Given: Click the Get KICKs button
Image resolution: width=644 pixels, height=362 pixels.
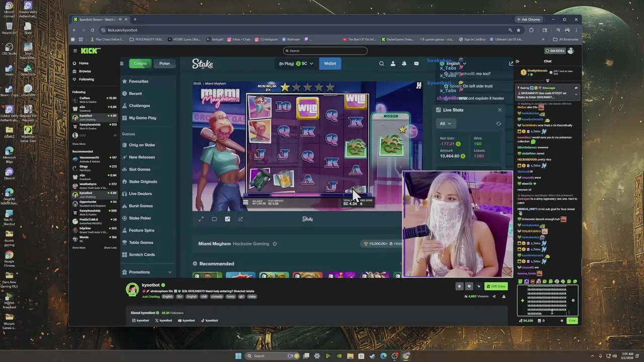Looking at the screenshot, I should (555, 51).
